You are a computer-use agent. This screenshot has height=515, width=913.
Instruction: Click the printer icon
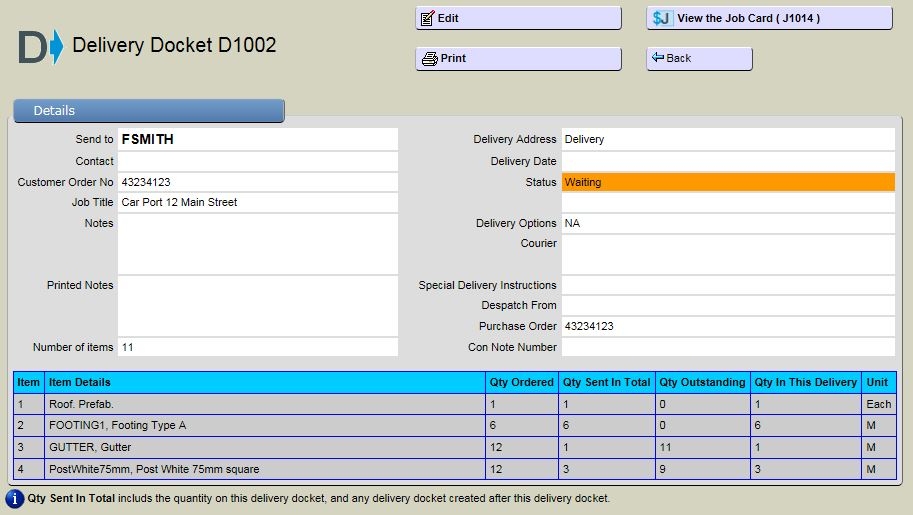(429, 59)
